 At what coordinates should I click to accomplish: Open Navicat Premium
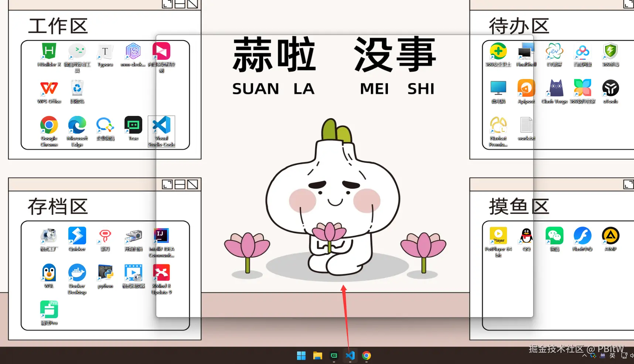[498, 126]
